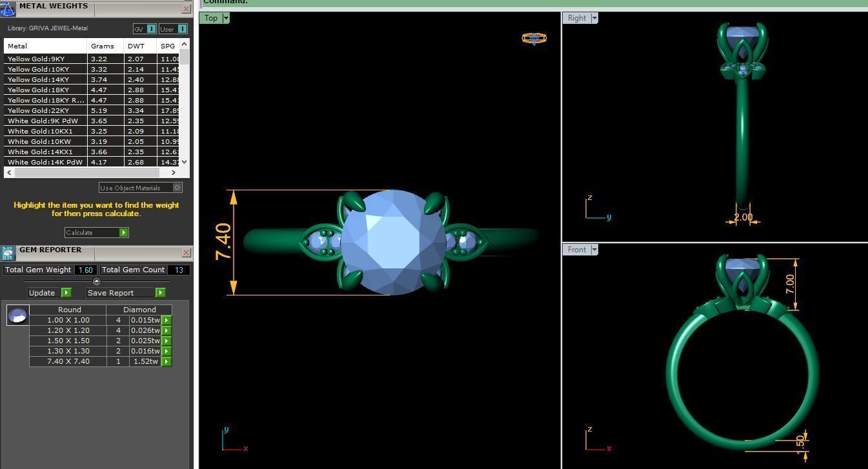This screenshot has height=469, width=868.
Task: Click the Metal column header
Action: click(45, 46)
